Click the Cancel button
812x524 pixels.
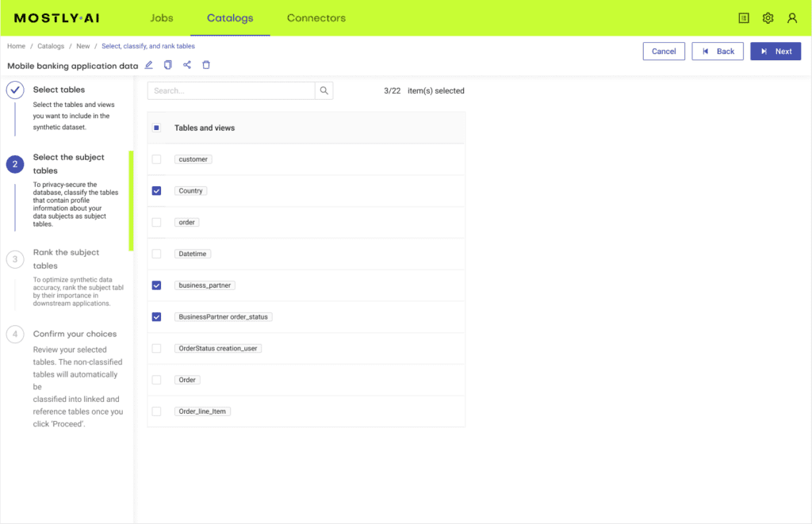click(x=664, y=52)
